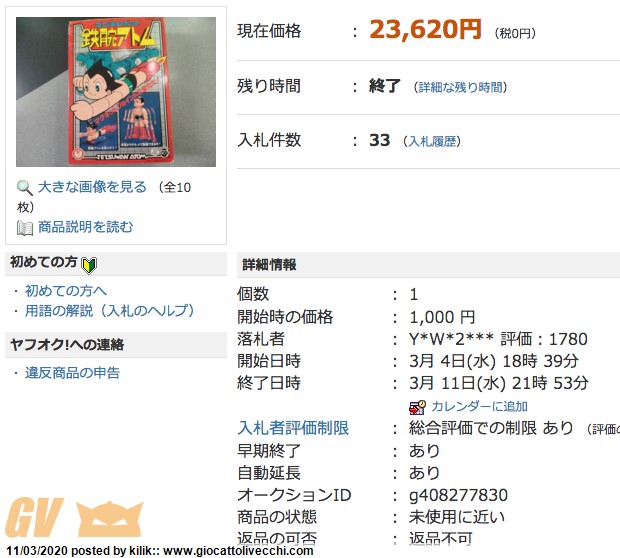Screen dimensions: 620x558
Task: Open 初めての方へ link
Action: point(66,291)
